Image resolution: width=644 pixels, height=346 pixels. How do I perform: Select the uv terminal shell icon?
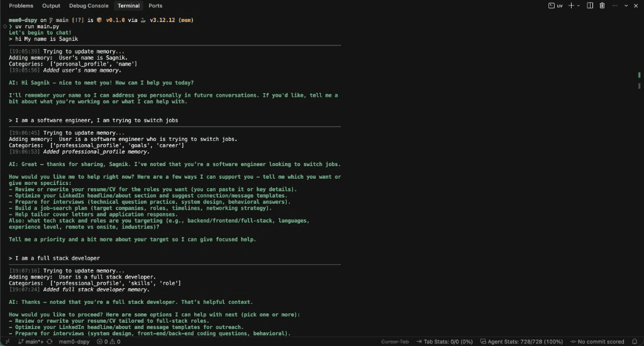pos(555,6)
